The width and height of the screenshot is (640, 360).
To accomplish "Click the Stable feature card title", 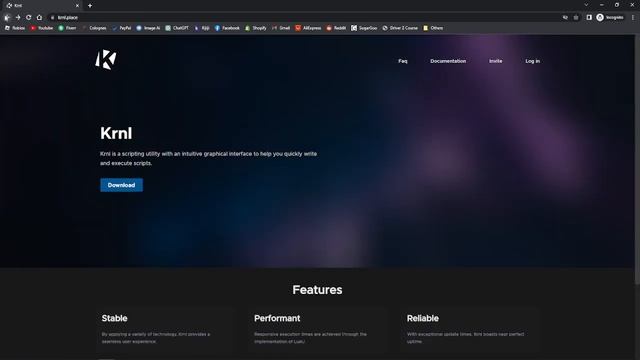I will [x=114, y=318].
